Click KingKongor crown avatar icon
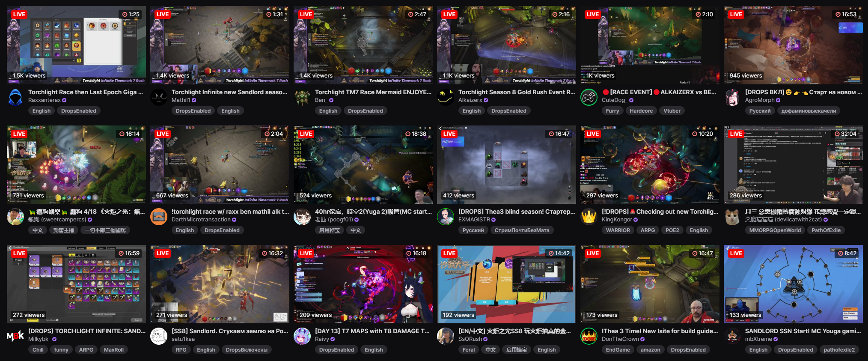 pos(589,217)
